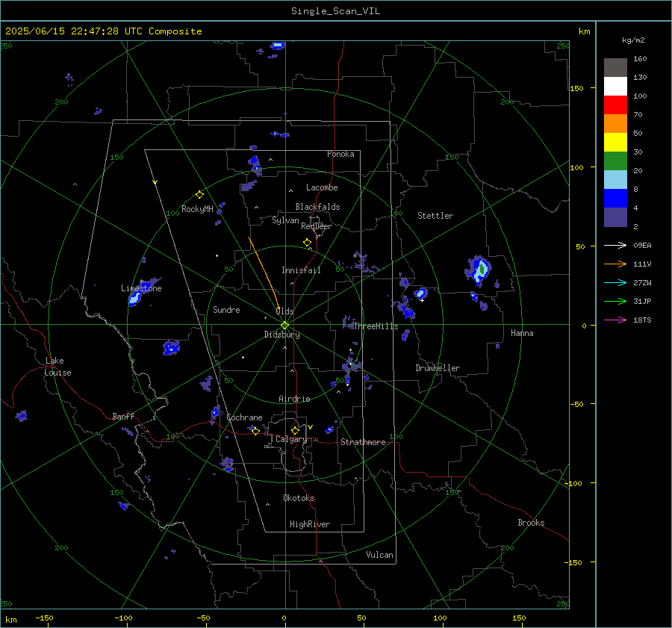The width and height of the screenshot is (672, 628).
Task: Click the Lake Louise label
Action: point(57,367)
